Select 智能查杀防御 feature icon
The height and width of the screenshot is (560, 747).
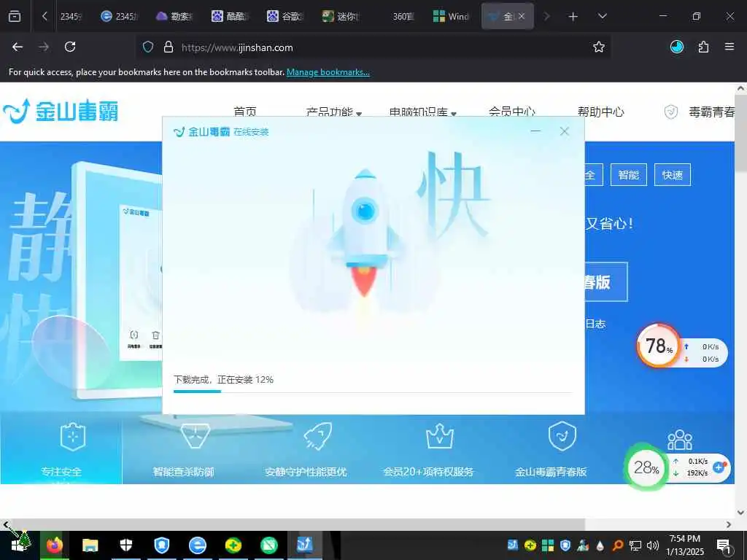(x=196, y=436)
